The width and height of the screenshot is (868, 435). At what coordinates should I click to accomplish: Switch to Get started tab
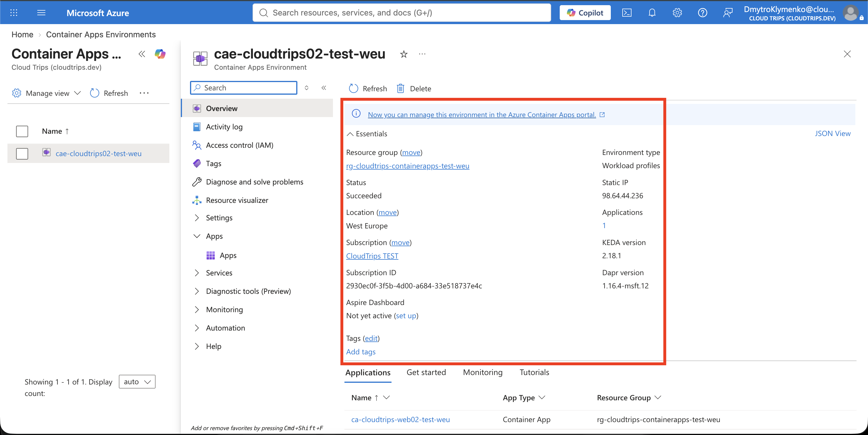coord(426,372)
